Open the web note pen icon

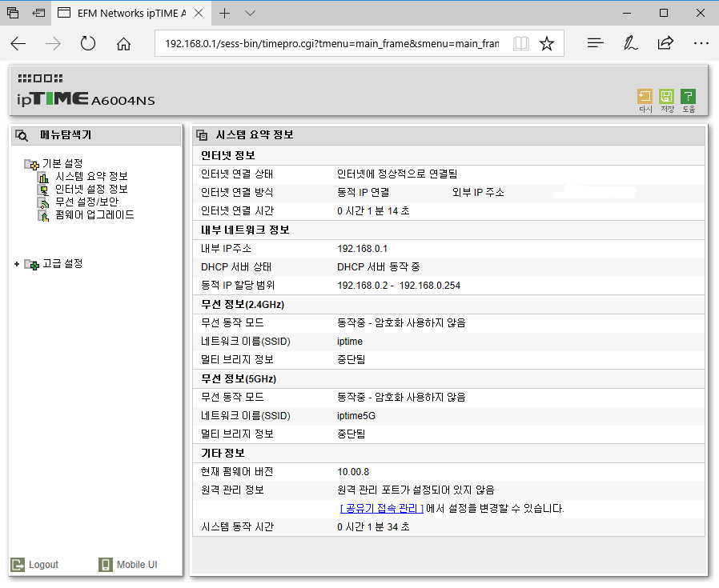pyautogui.click(x=630, y=43)
